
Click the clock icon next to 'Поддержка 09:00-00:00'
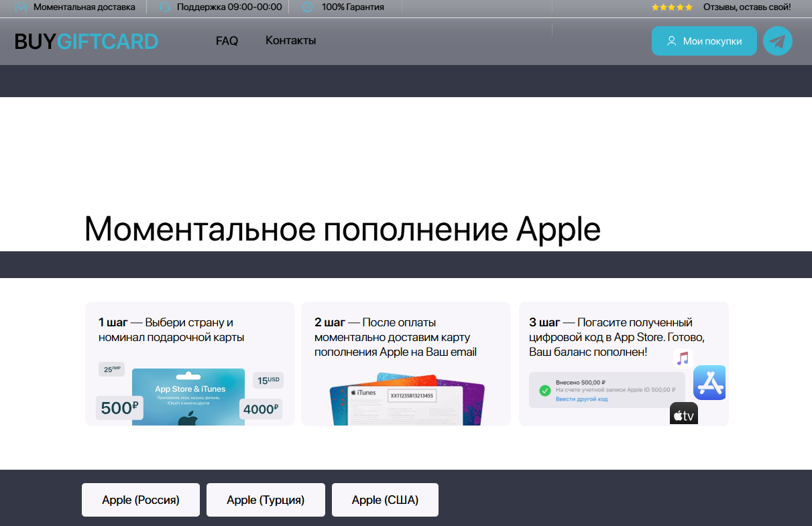tap(163, 7)
